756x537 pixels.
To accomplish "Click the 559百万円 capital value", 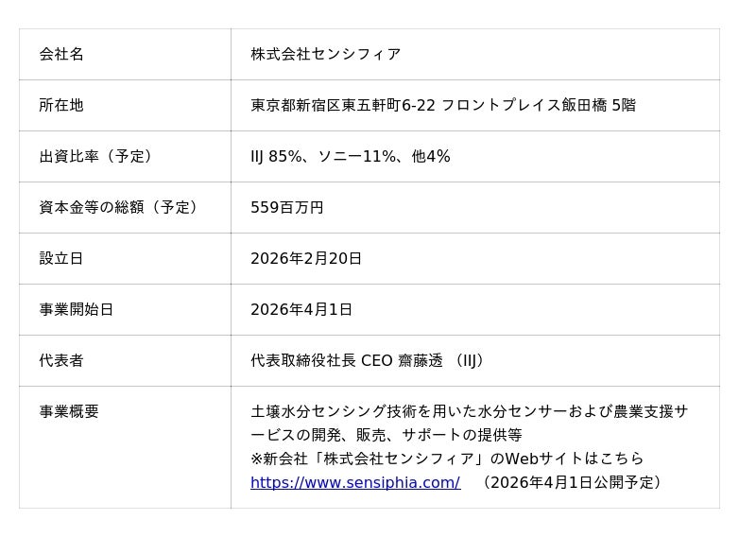I will pos(287,207).
